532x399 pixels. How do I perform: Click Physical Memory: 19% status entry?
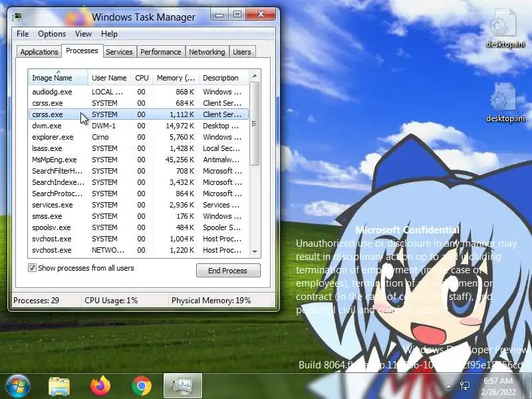point(211,301)
